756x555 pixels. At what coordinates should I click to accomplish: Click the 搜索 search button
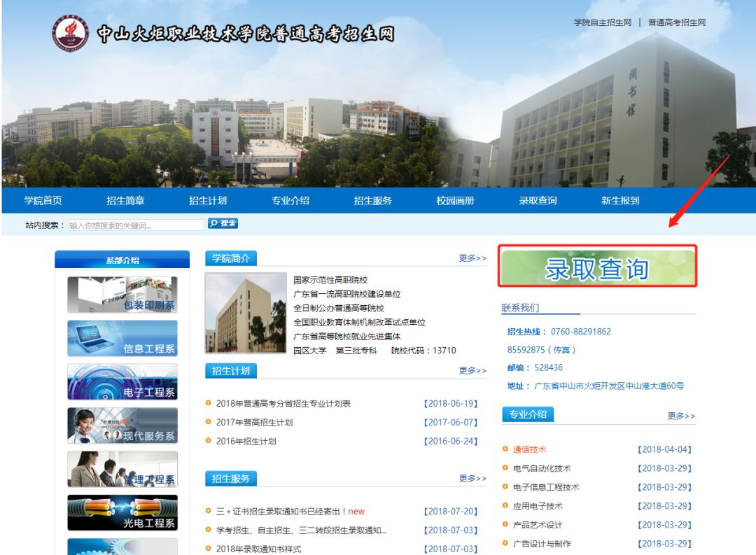(x=223, y=223)
